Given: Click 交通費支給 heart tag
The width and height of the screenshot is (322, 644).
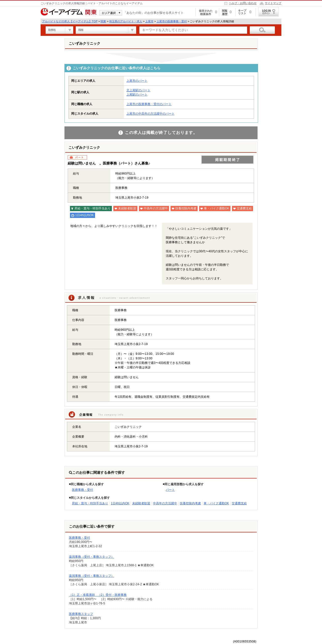Looking at the screenshot, I should 243,208.
